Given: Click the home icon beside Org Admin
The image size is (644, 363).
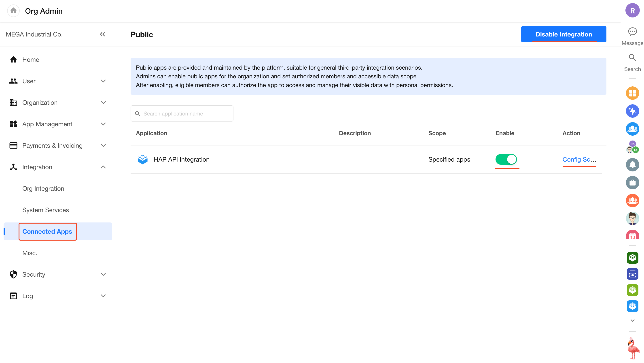Looking at the screenshot, I should click(13, 11).
